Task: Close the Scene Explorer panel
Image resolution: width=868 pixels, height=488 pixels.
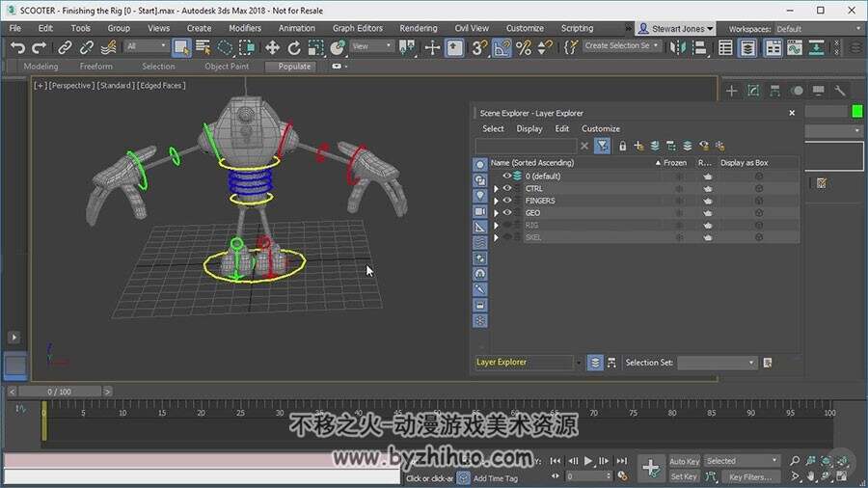Action: [792, 113]
